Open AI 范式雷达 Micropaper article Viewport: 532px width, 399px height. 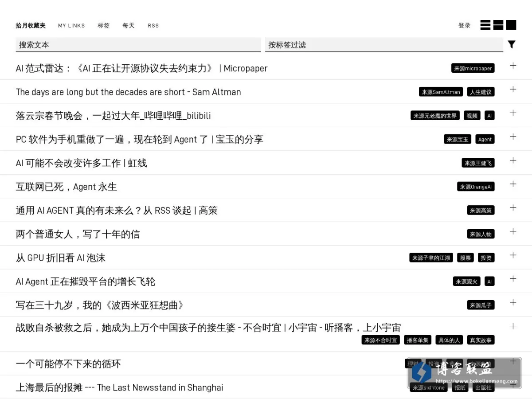142,68
